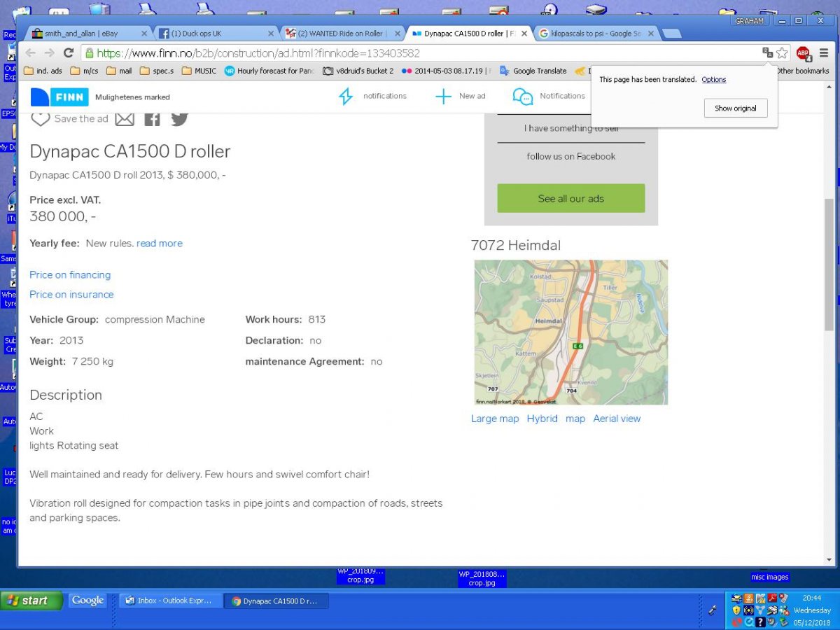
Task: Open the m/cs bookmark folder
Action: [84, 71]
